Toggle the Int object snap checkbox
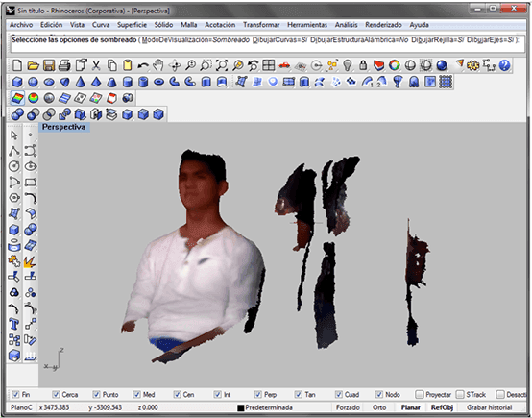 coord(217,395)
